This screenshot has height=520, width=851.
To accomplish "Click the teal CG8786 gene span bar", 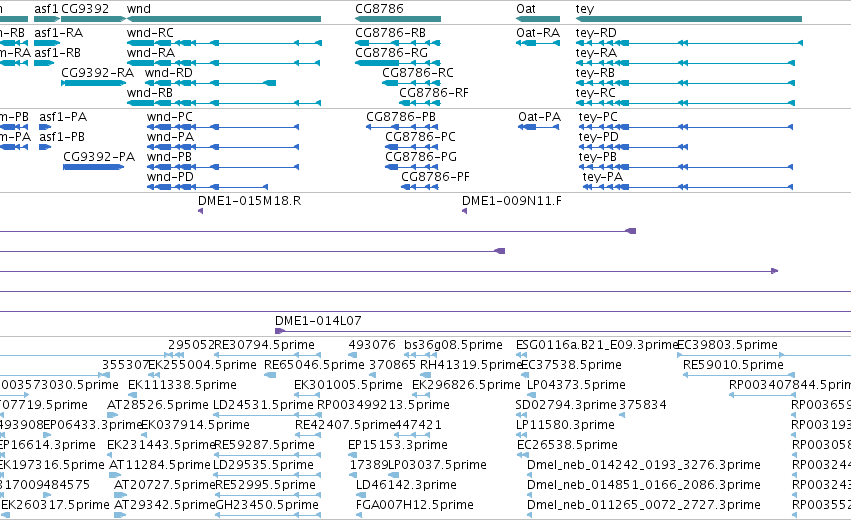I will (x=398, y=19).
